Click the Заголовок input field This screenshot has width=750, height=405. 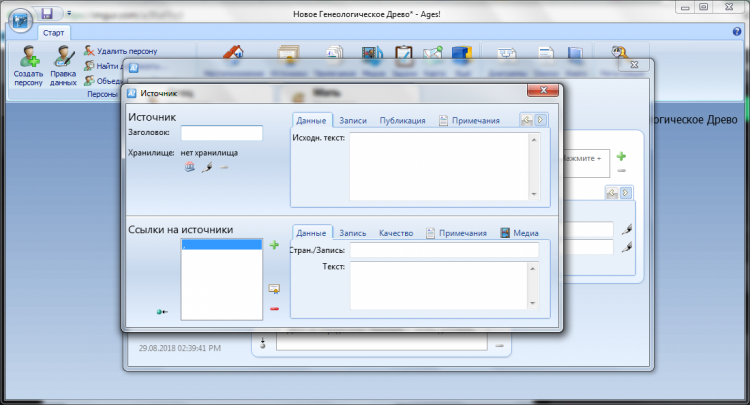pos(221,132)
